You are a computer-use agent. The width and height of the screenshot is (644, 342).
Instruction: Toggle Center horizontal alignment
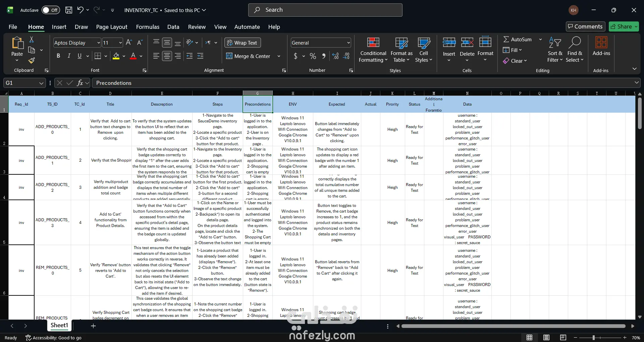click(x=167, y=56)
